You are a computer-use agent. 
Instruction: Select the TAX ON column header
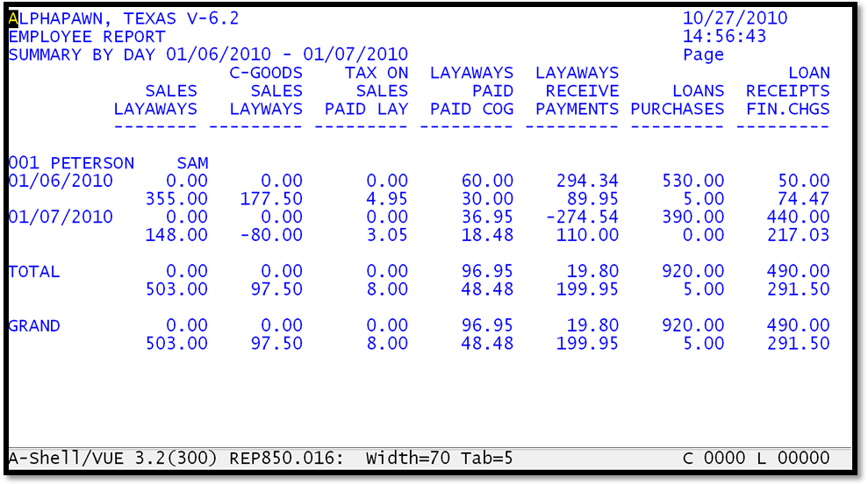point(377,73)
